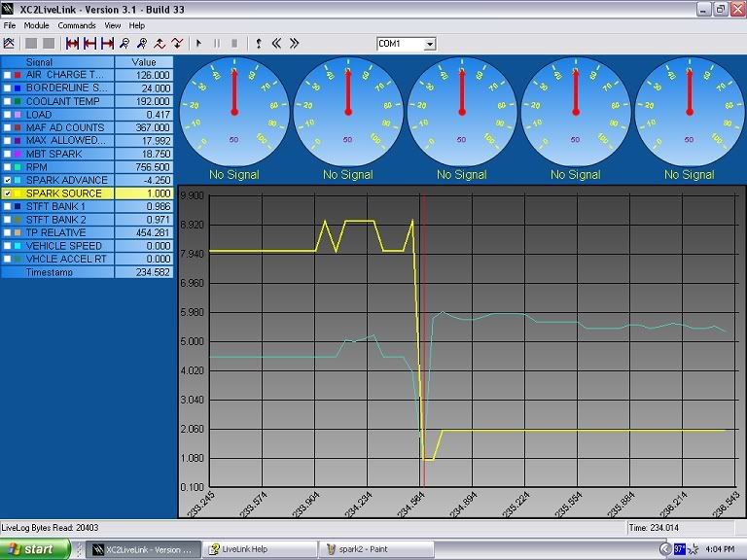
Task: Tick the COOLANT TEMP checkbox
Action: [x=8, y=101]
